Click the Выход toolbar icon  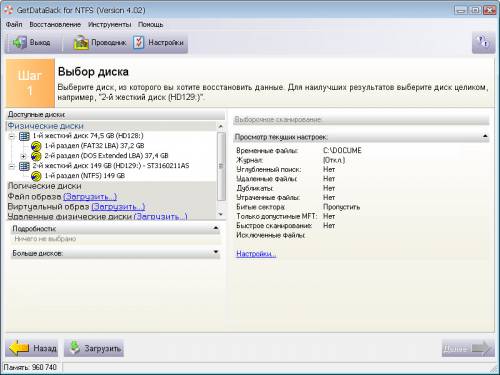pos(19,43)
